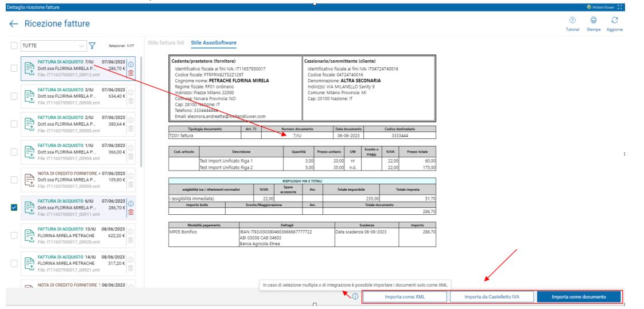644x309 pixels.
Task: Show info for invoice 6/IU
Action: (x=131, y=203)
